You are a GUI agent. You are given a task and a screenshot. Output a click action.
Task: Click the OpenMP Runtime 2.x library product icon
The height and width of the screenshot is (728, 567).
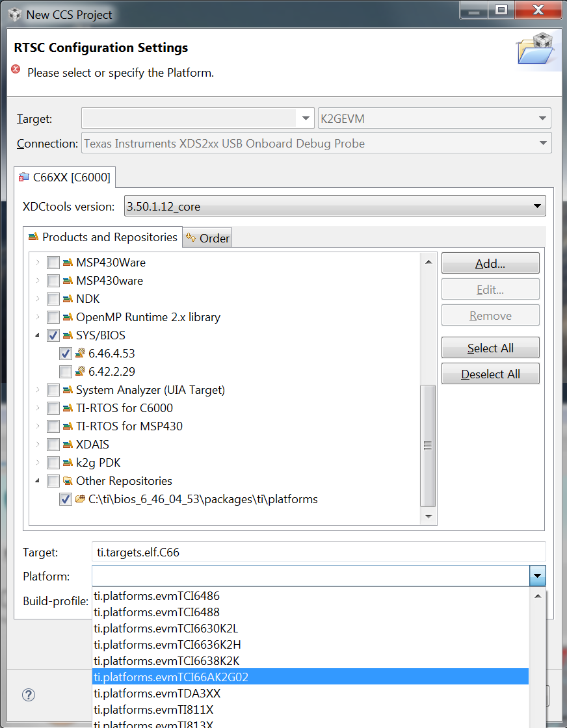tap(68, 317)
